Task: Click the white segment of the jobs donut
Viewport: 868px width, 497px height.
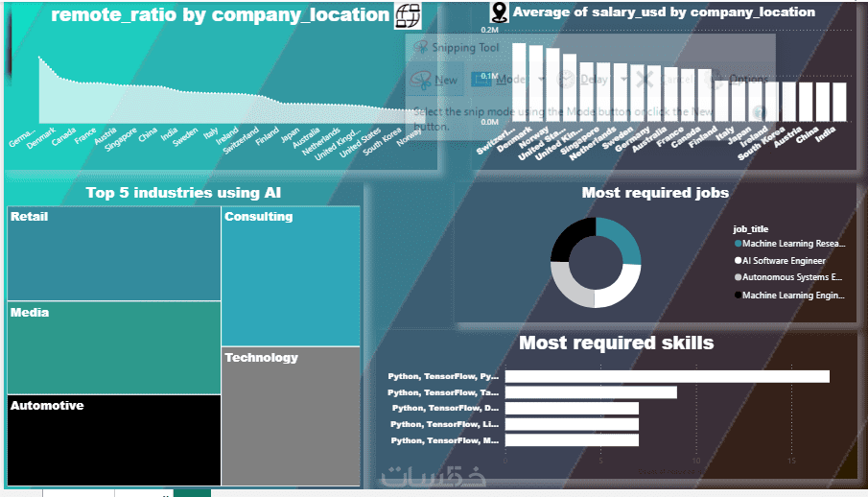Action: pos(622,288)
